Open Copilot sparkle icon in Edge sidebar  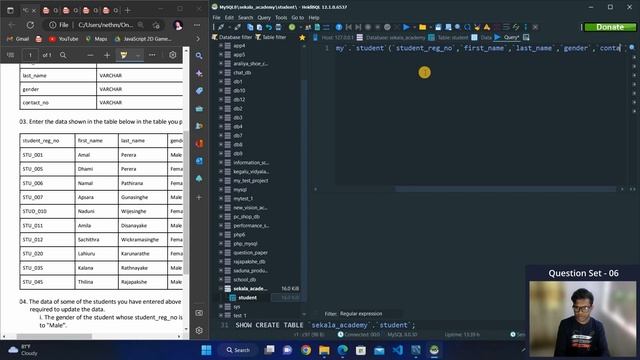point(199,73)
